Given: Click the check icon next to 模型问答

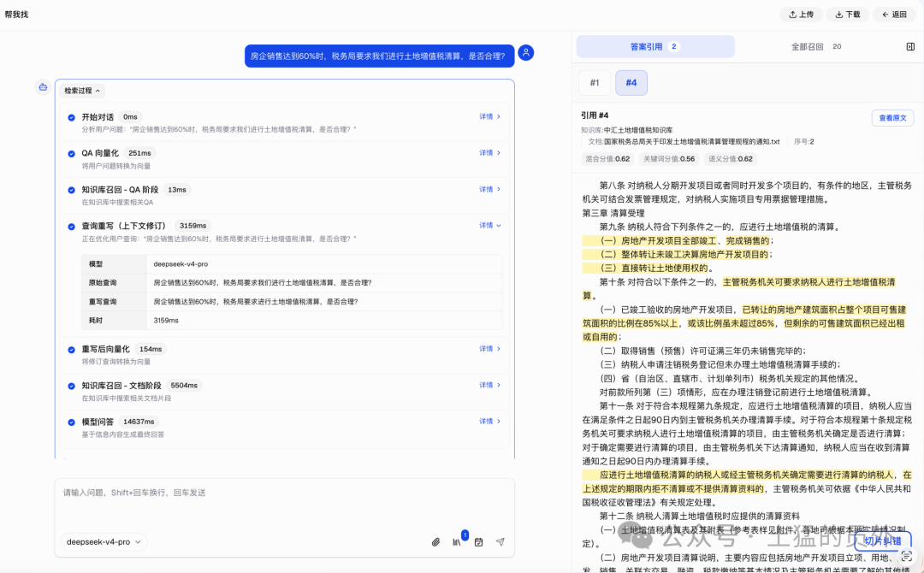Looking at the screenshot, I should tap(71, 422).
